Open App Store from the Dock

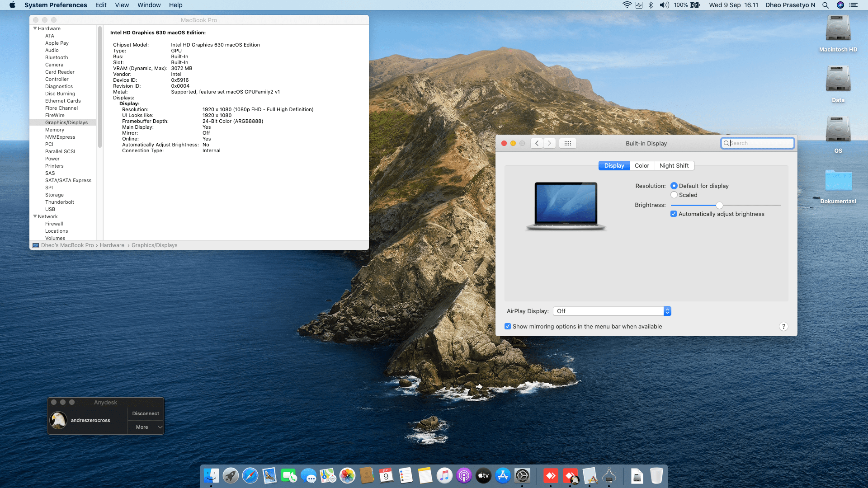503,475
